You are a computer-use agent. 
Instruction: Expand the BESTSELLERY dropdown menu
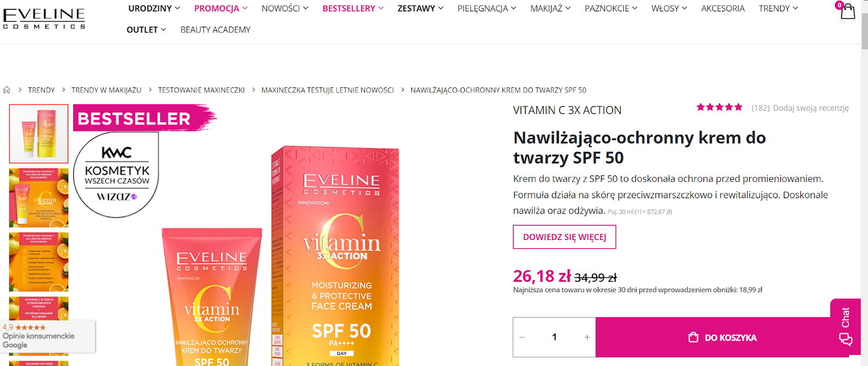[x=353, y=9]
